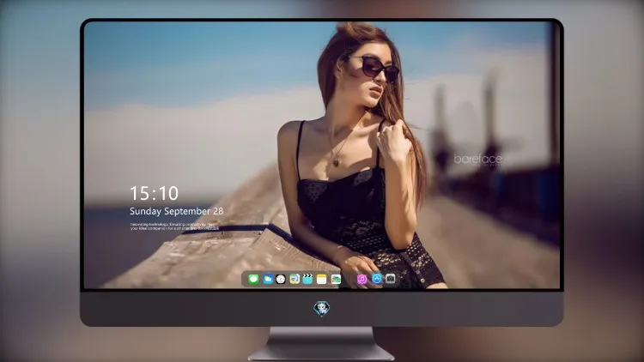Screen dimensions: 644x362
Task: Open the Maps app in dock
Action: (x=295, y=279)
